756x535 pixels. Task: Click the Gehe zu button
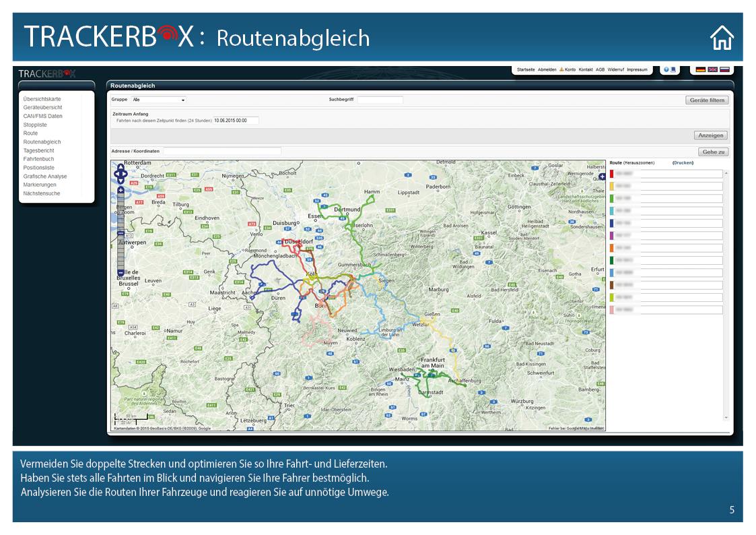(713, 152)
